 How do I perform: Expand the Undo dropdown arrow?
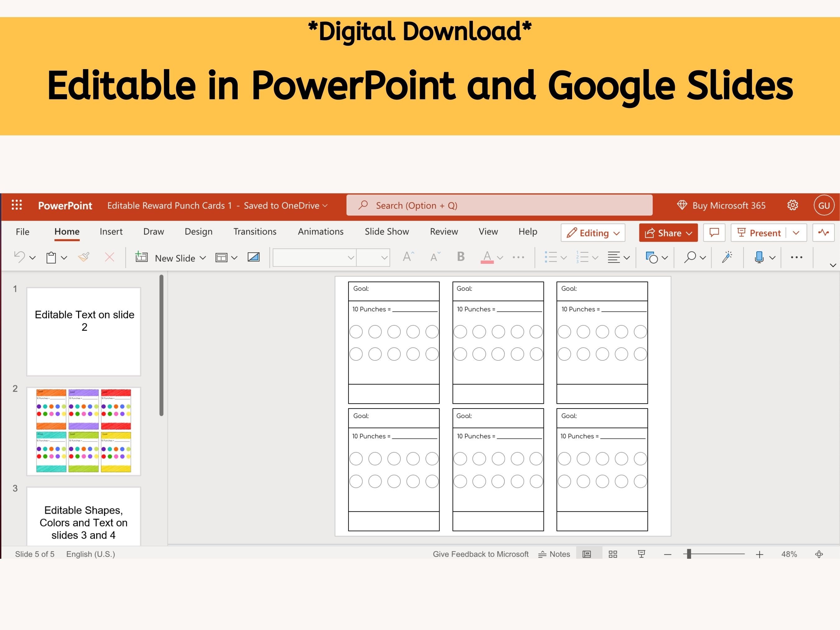[x=33, y=258]
